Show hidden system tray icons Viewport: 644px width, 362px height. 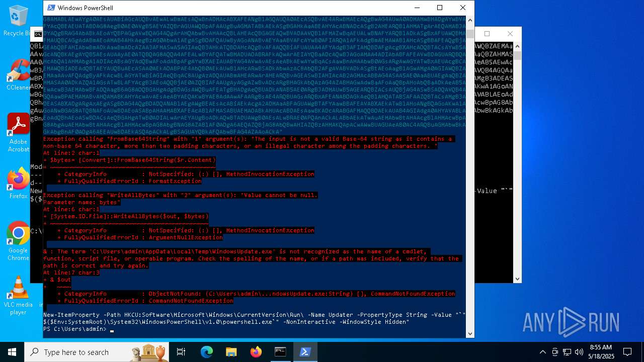pyautogui.click(x=542, y=352)
